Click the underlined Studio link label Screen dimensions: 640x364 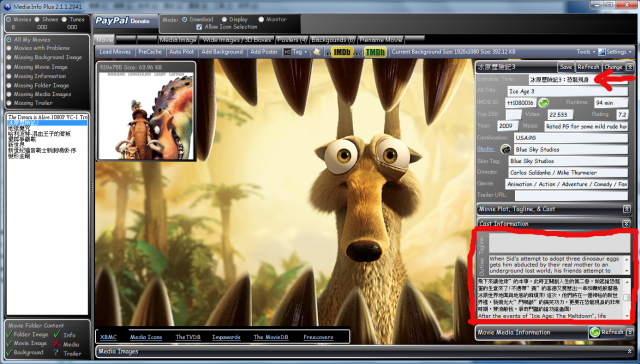(x=486, y=149)
